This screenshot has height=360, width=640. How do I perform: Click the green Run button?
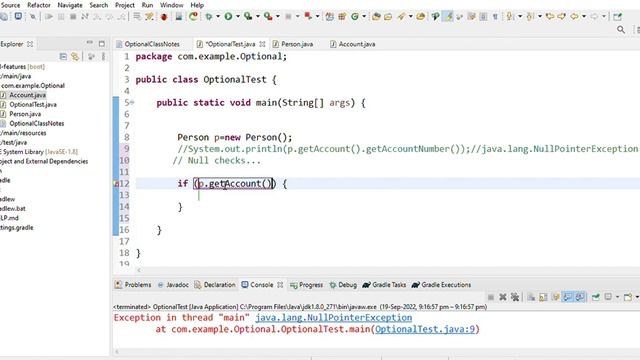tap(229, 16)
